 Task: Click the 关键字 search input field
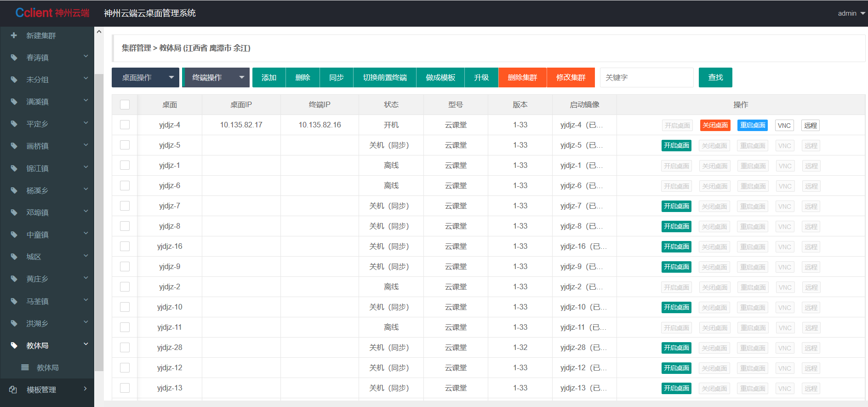(646, 77)
